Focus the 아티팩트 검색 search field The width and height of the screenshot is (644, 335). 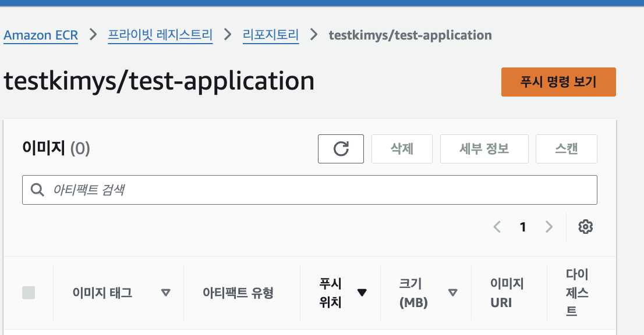click(310, 190)
